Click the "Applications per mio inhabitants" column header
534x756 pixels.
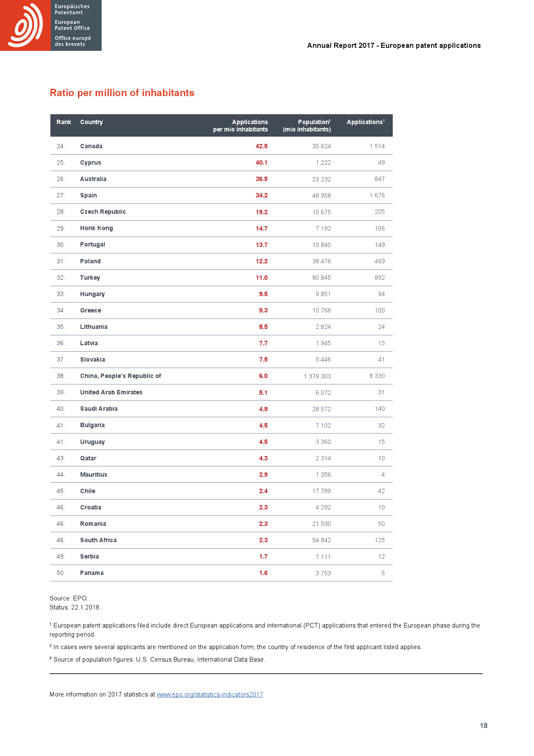tap(240, 125)
